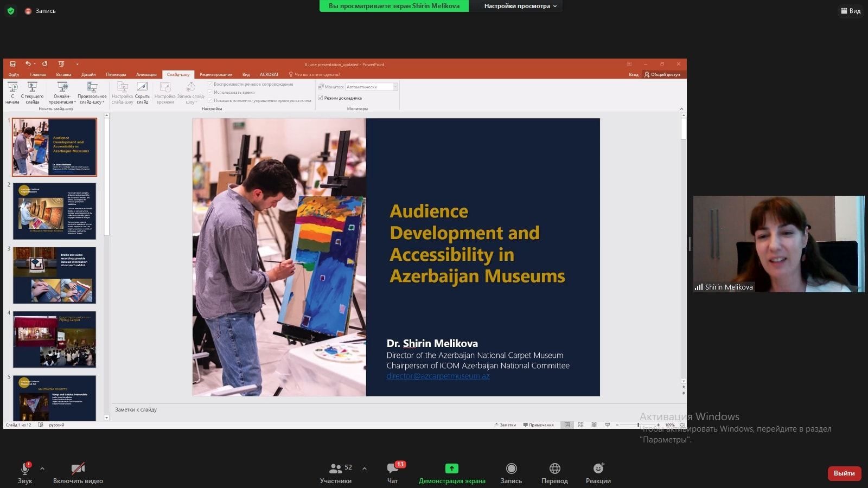The height and width of the screenshot is (488, 868).
Task: Start slideshow from beginning in ribbon
Action: pyautogui.click(x=12, y=93)
